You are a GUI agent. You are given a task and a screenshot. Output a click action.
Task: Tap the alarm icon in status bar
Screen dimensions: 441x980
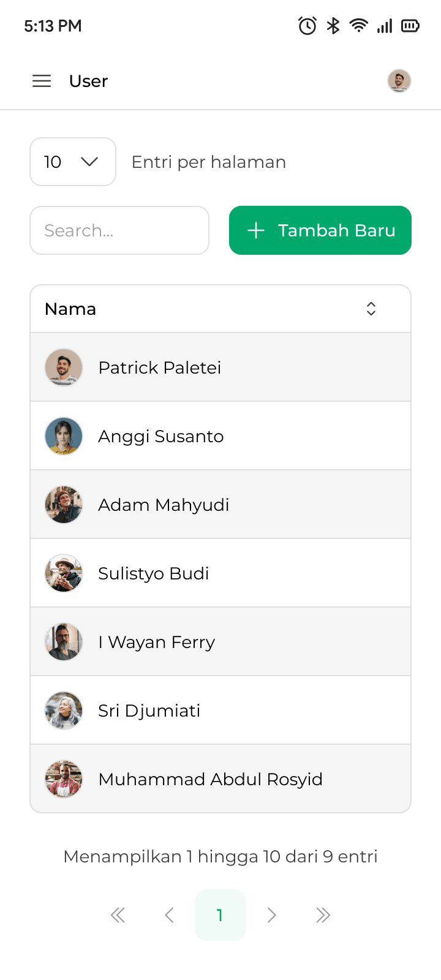[307, 26]
